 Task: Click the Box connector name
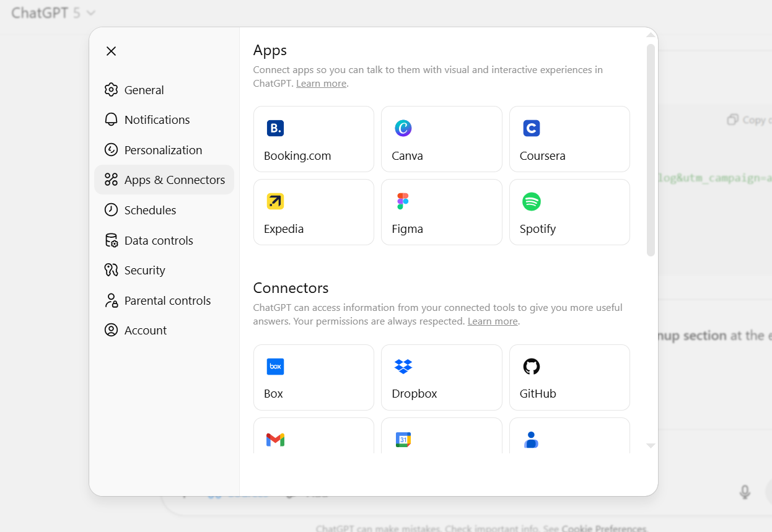(273, 394)
